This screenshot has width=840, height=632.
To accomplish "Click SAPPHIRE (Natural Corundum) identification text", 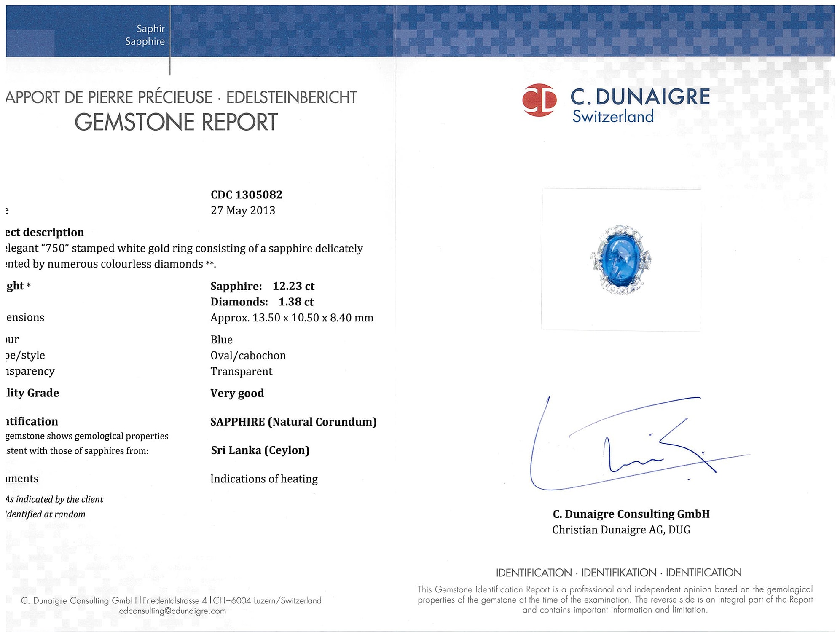I will tap(293, 422).
